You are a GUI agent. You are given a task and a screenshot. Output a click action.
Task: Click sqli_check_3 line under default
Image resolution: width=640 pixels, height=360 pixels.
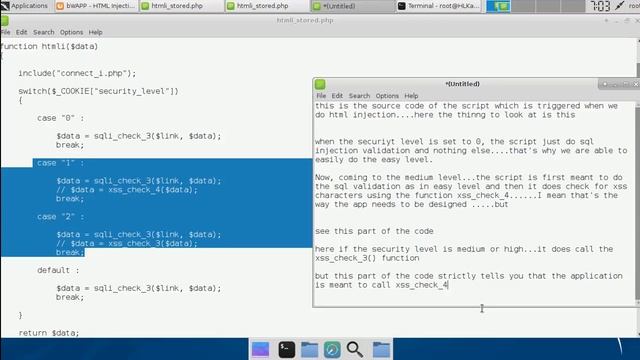click(138, 288)
